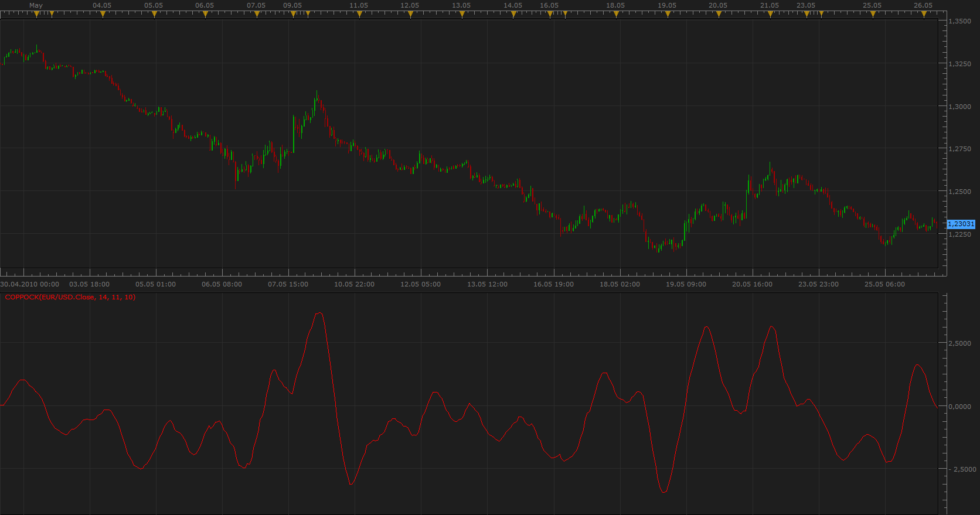Click the 07.05 date label at top

tap(256, 5)
